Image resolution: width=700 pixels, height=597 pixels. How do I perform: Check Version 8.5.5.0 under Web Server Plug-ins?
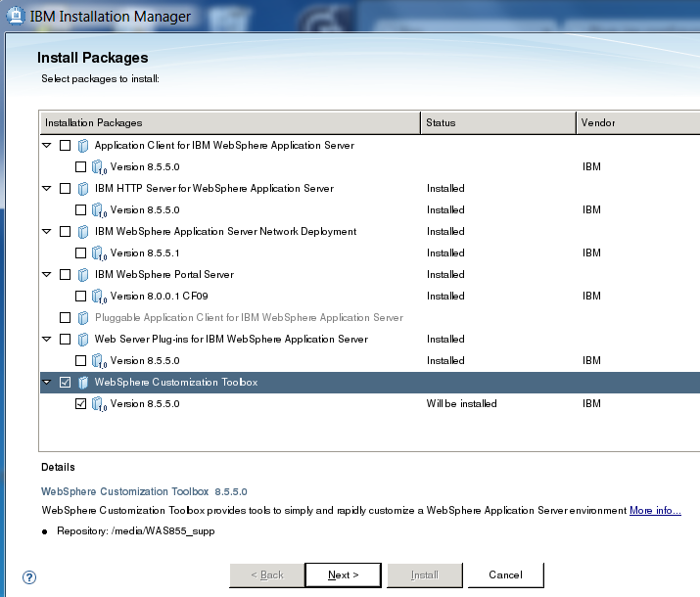81,360
